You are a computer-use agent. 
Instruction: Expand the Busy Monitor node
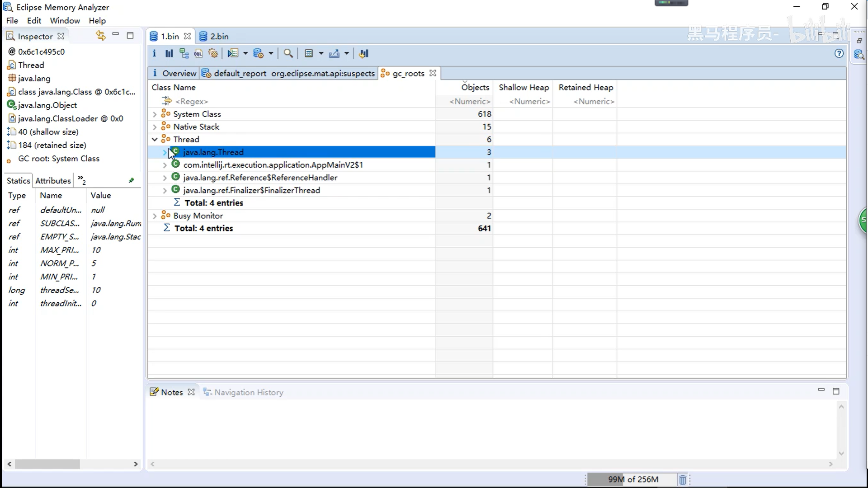click(x=155, y=216)
